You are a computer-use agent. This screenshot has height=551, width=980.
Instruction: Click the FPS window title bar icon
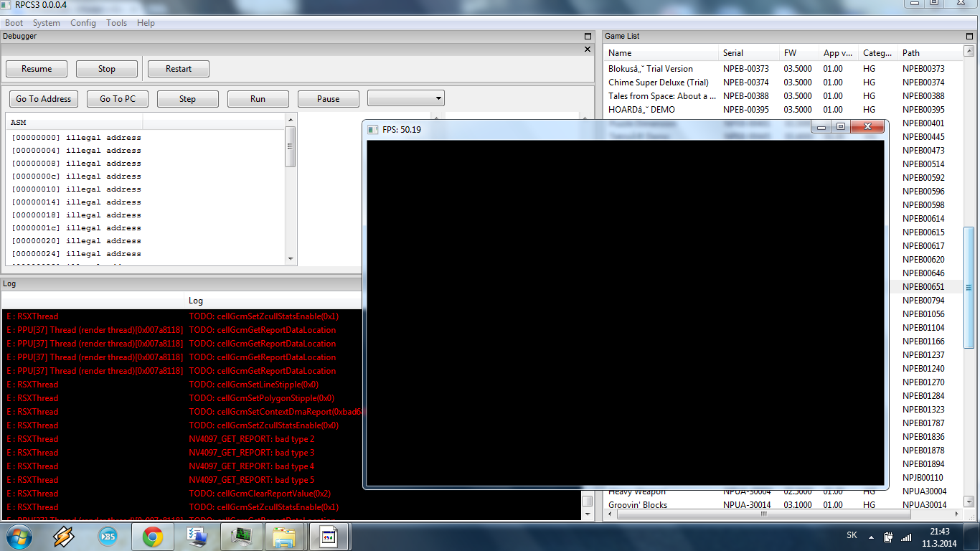point(372,129)
